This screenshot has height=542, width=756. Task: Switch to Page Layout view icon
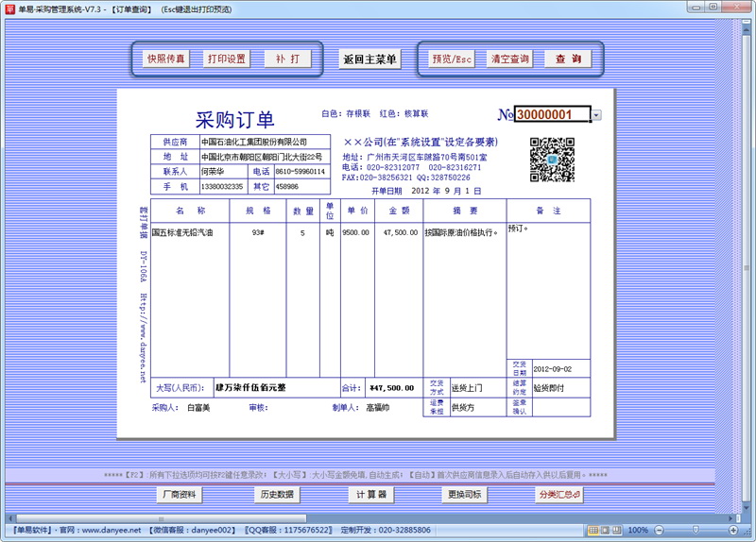[x=605, y=531]
